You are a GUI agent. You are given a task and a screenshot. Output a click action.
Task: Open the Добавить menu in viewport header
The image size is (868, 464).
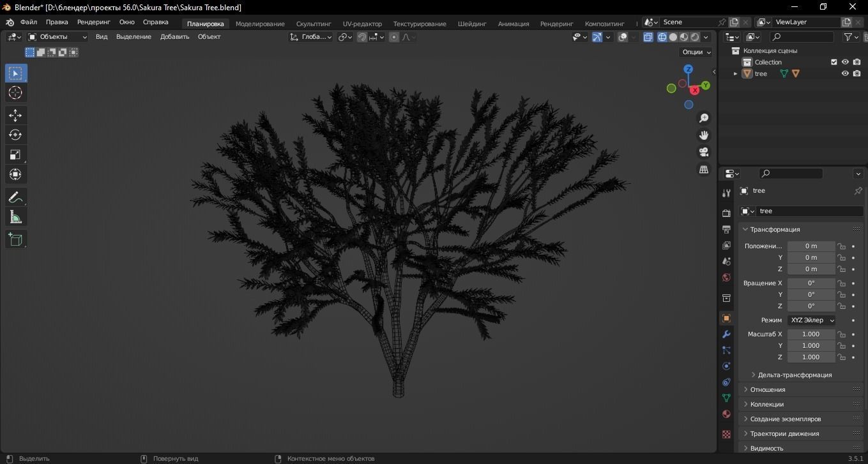pos(174,37)
